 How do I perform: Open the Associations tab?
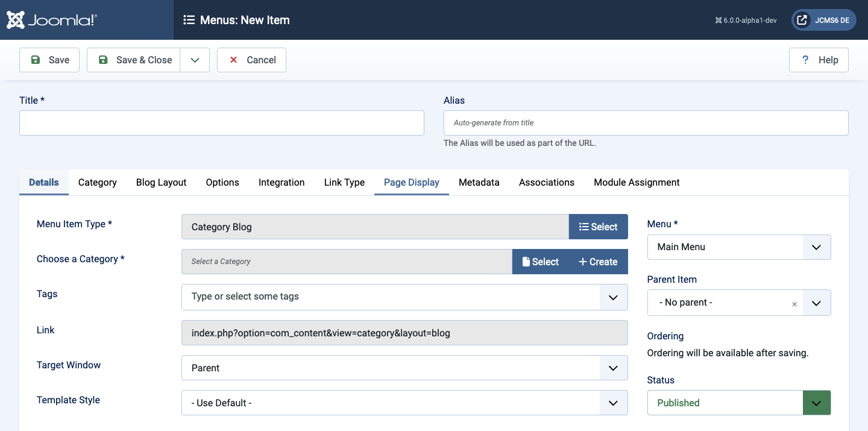point(547,182)
